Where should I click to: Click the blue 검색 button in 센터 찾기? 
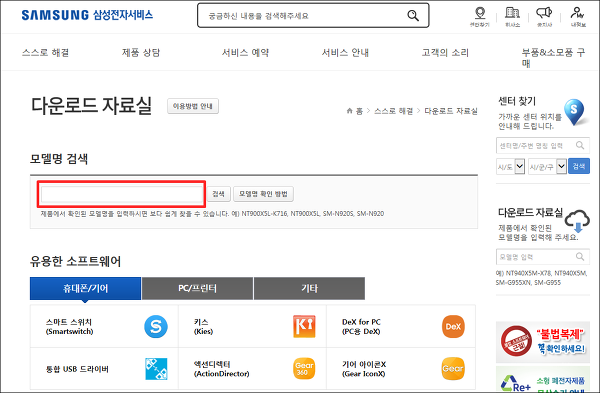[x=579, y=166]
